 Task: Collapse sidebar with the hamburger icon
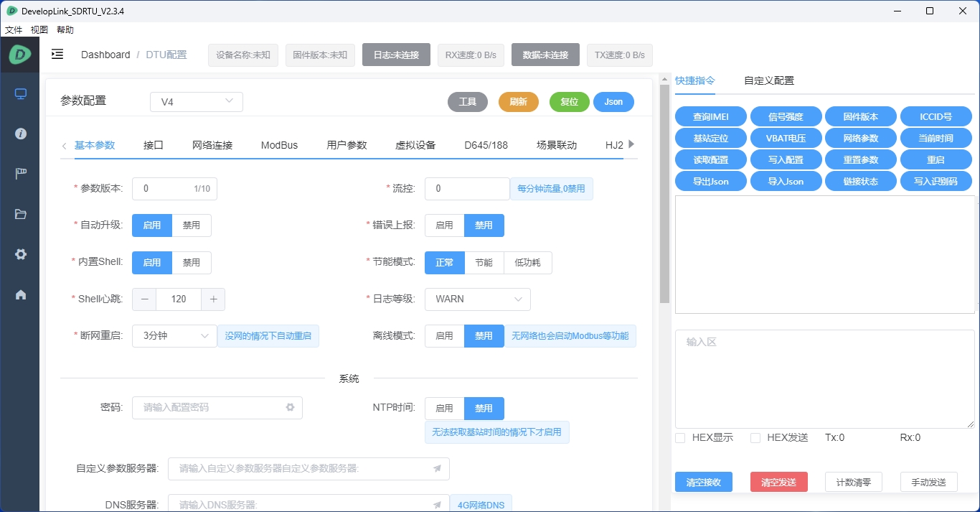tap(57, 55)
